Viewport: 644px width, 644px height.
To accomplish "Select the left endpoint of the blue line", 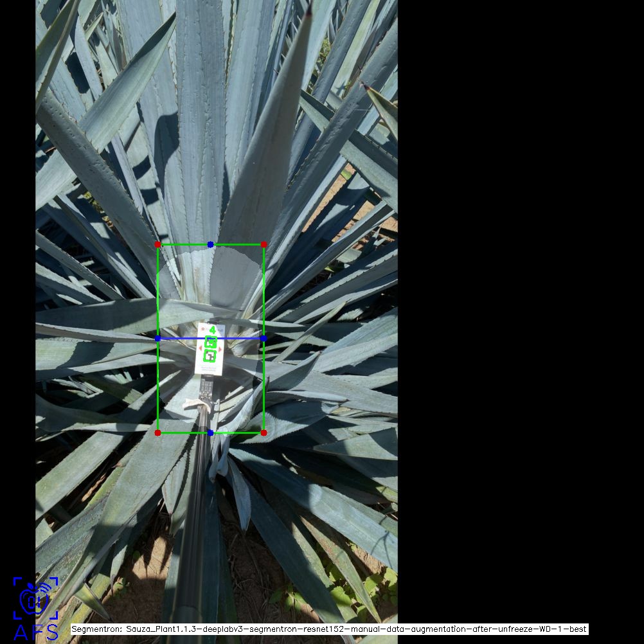I will pos(158,338).
